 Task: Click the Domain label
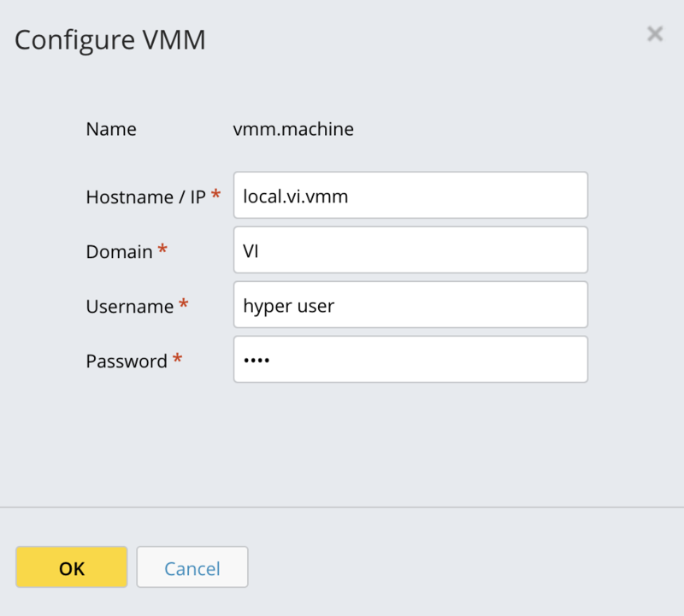click(x=119, y=251)
